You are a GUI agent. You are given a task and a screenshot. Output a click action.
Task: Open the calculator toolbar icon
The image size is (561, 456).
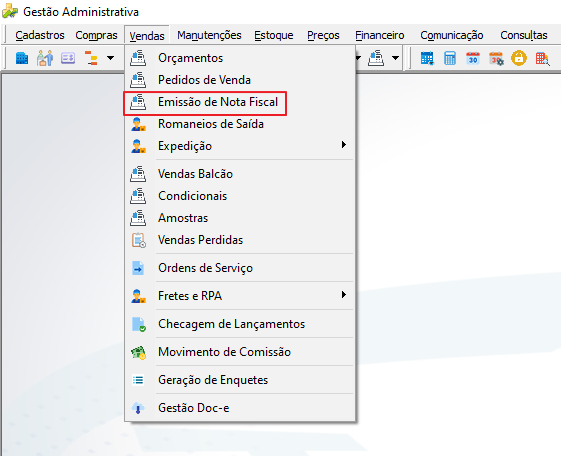[450, 58]
